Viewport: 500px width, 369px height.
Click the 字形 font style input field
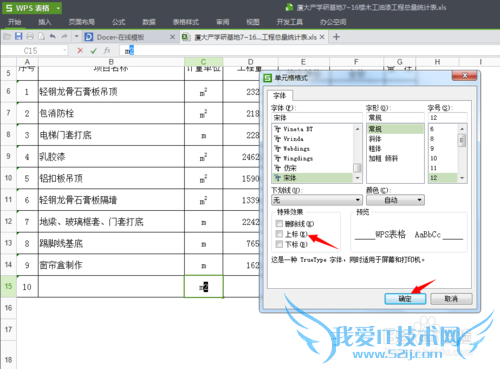point(395,118)
